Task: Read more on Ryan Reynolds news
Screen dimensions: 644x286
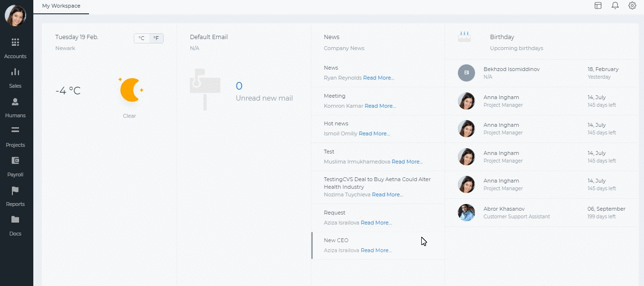Action: 378,78
